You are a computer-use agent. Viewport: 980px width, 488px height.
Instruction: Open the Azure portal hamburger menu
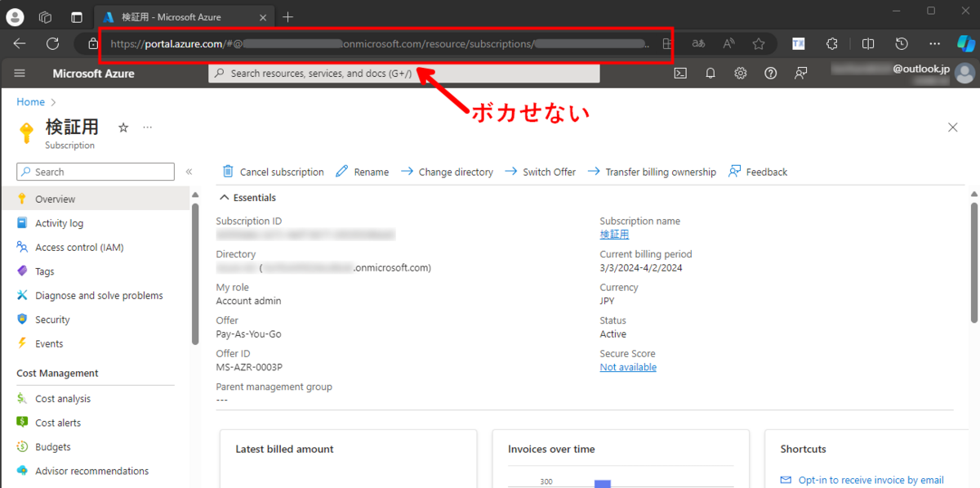(20, 74)
